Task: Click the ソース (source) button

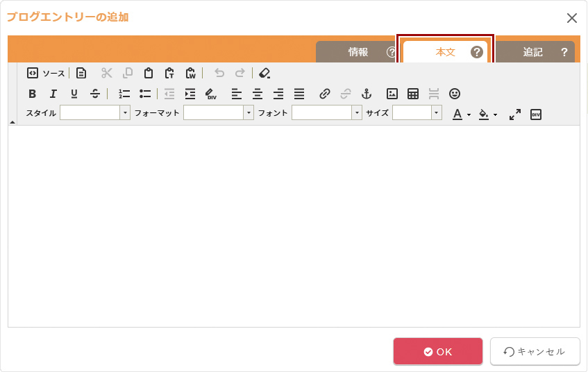Action: point(46,73)
